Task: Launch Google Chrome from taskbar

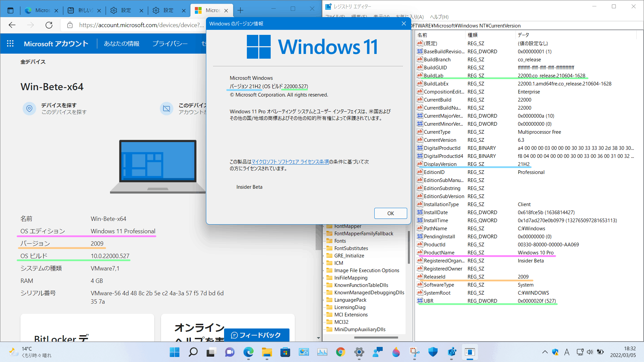Action: point(340,352)
